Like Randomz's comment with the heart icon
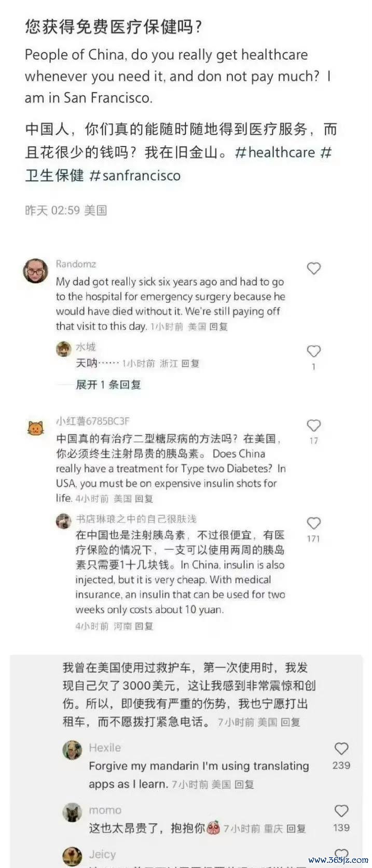 (x=314, y=268)
